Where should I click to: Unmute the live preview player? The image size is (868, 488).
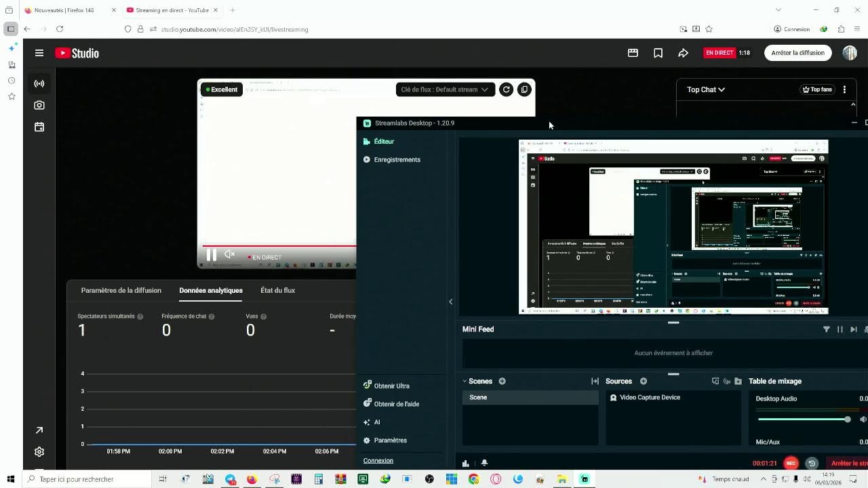230,254
